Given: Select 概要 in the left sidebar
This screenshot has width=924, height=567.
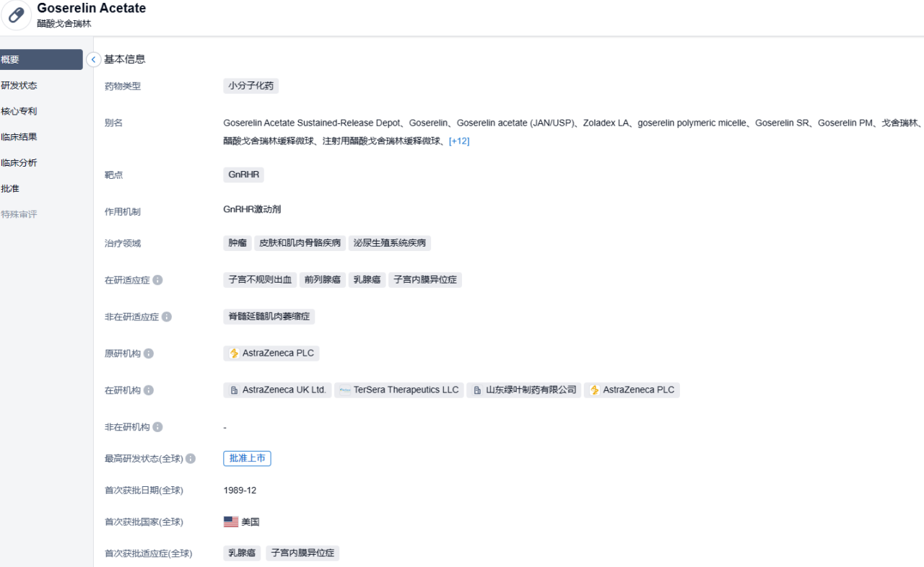Looking at the screenshot, I should coord(41,60).
